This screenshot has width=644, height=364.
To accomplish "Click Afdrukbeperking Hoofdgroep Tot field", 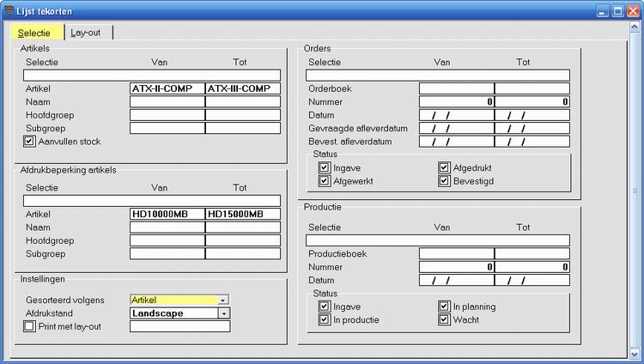I will pos(243,240).
